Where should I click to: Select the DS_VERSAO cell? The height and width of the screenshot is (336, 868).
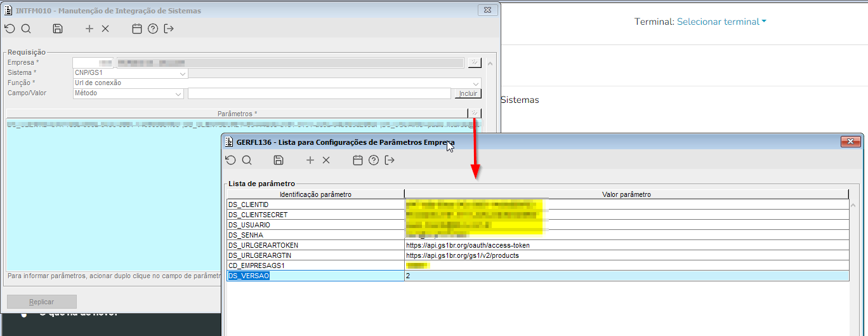tap(315, 276)
